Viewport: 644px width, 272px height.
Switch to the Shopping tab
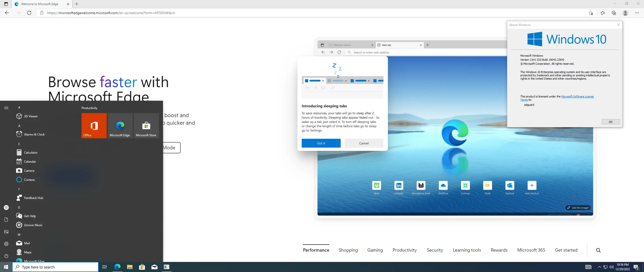click(x=348, y=250)
